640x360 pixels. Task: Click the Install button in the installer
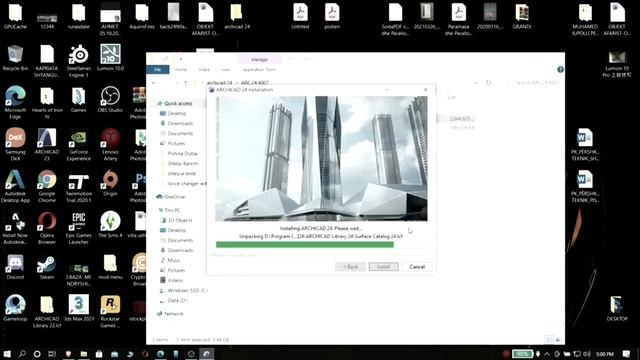pyautogui.click(x=383, y=267)
